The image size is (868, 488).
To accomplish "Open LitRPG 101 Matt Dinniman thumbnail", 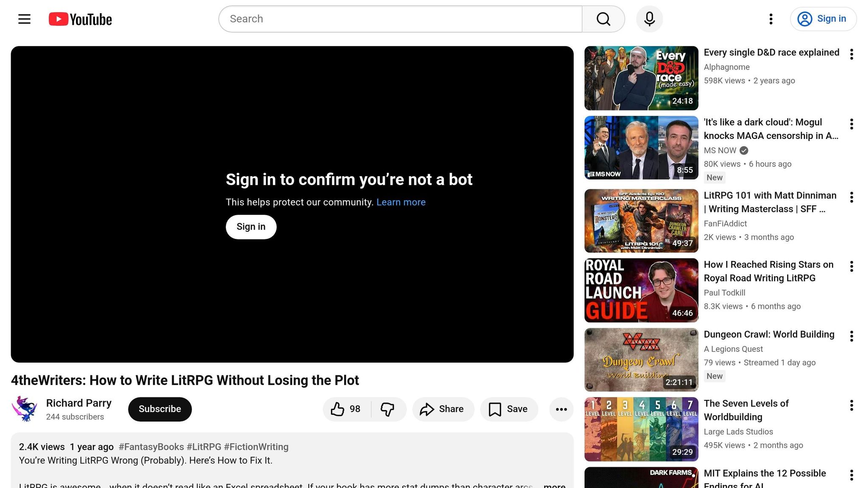I will pyautogui.click(x=641, y=221).
